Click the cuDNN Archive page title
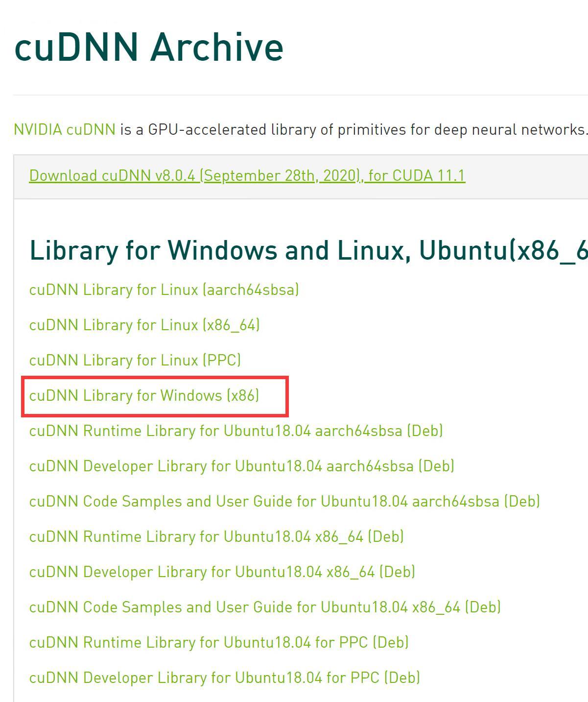Screen dimensions: 588x702 [x=149, y=47]
